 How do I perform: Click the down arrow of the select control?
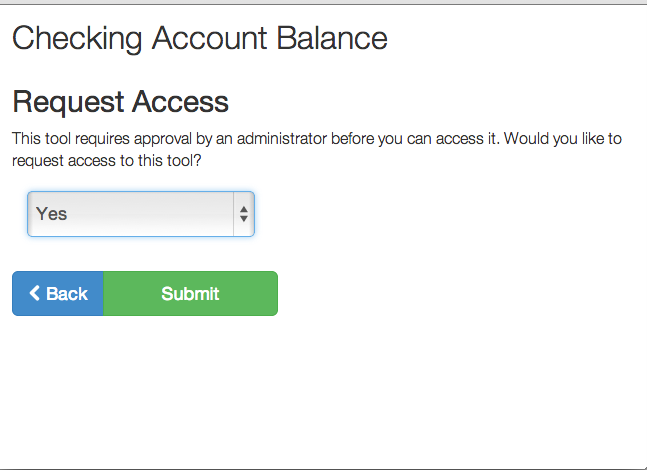(243, 220)
